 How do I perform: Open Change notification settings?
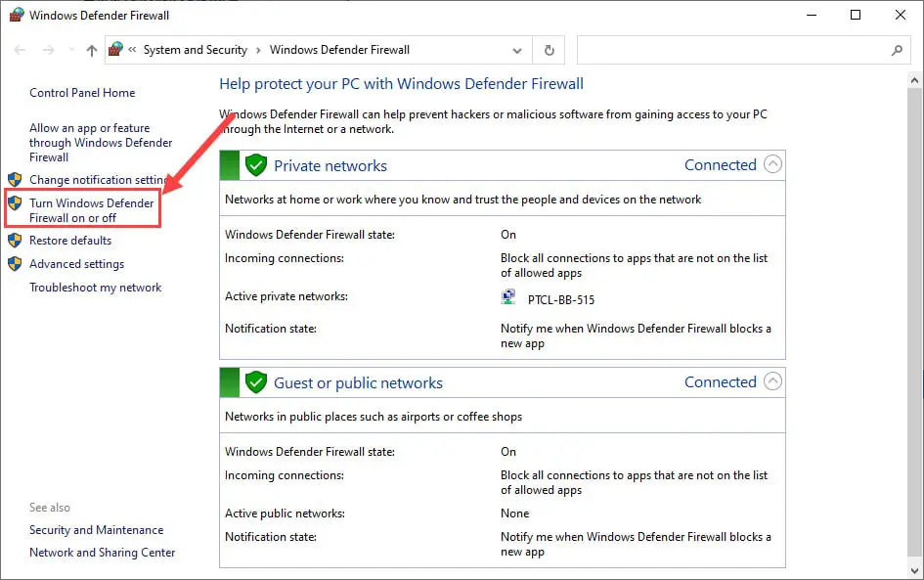[99, 180]
